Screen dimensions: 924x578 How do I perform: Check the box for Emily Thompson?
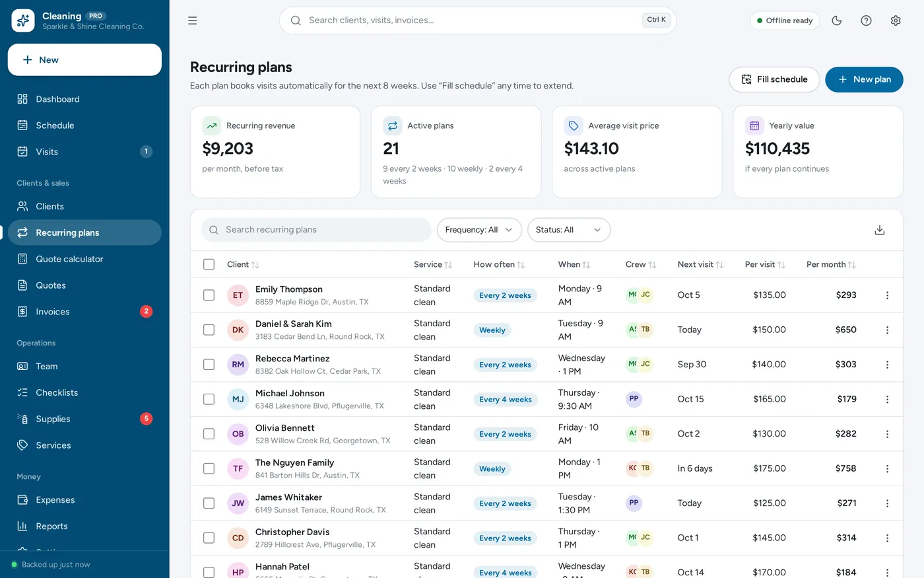pos(209,295)
